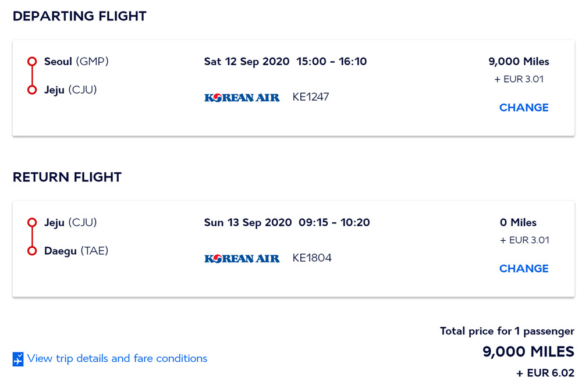Change the departing Seoul to Jeju flight
This screenshot has width=582, height=392.
point(524,108)
